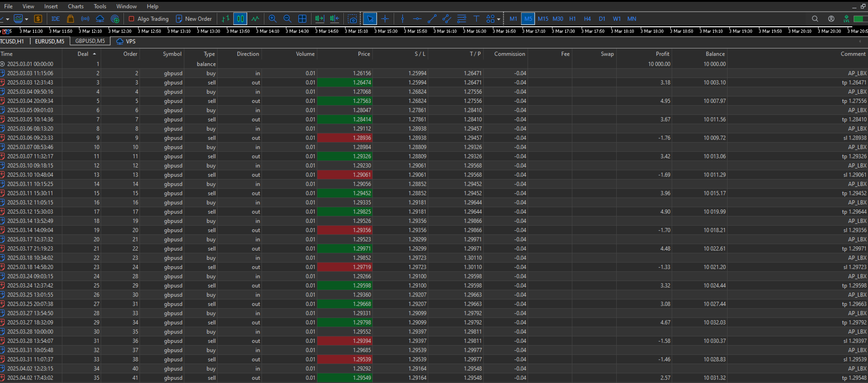Click the Symbol column header
This screenshot has width=868, height=383.
(x=172, y=54)
